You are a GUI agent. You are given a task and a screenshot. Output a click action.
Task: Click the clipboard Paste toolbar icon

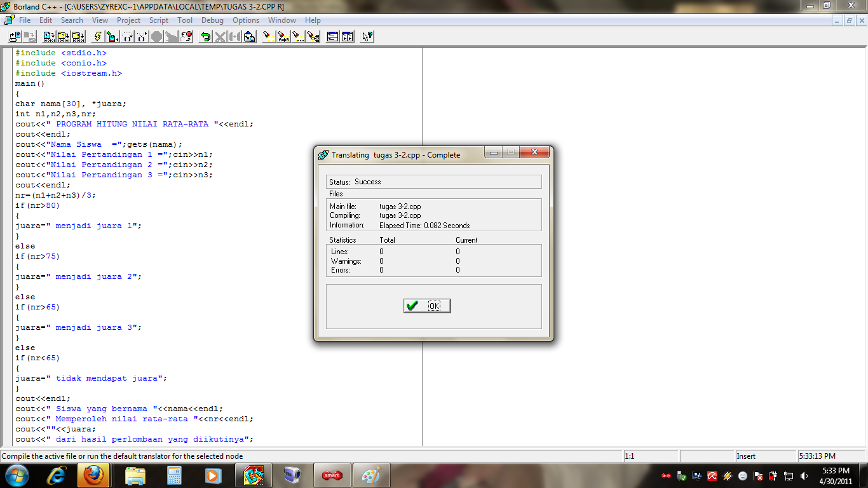[250, 36]
